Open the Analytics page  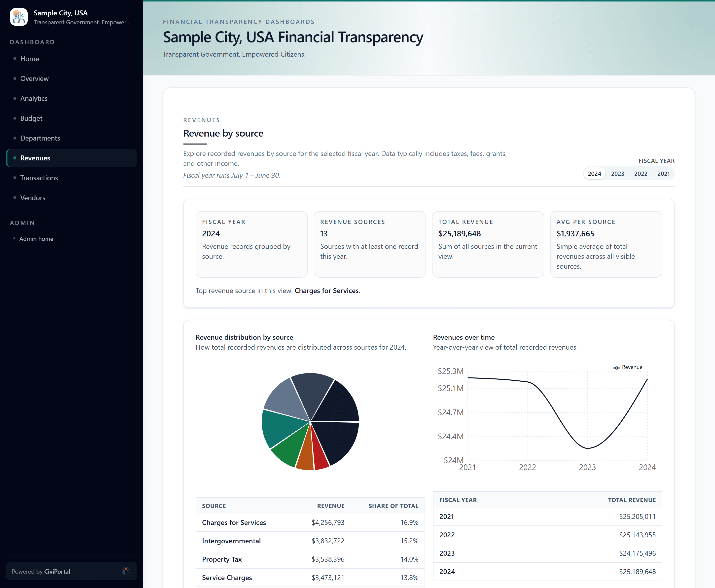click(34, 98)
